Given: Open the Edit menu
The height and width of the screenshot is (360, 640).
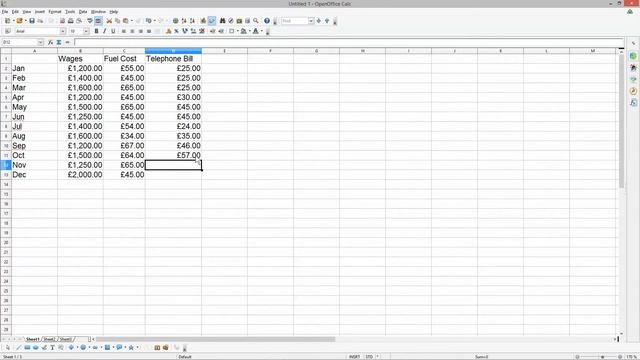Looking at the screenshot, I should 15,12.
